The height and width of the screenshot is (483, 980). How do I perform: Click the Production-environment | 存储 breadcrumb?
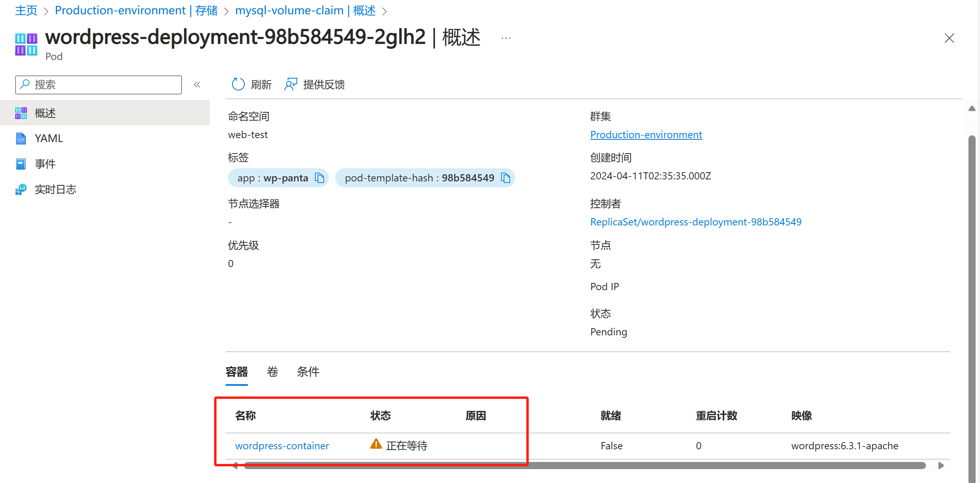(136, 10)
